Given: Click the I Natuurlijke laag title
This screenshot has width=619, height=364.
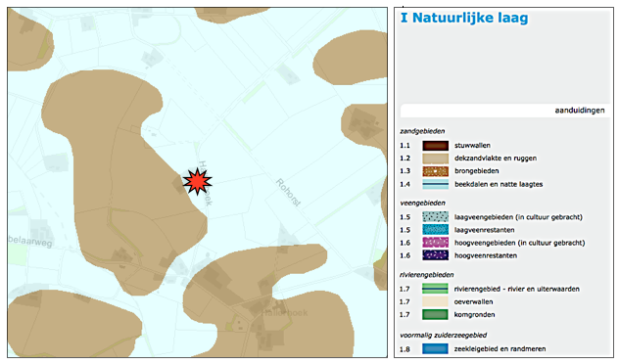Looking at the screenshot, I should click(464, 18).
